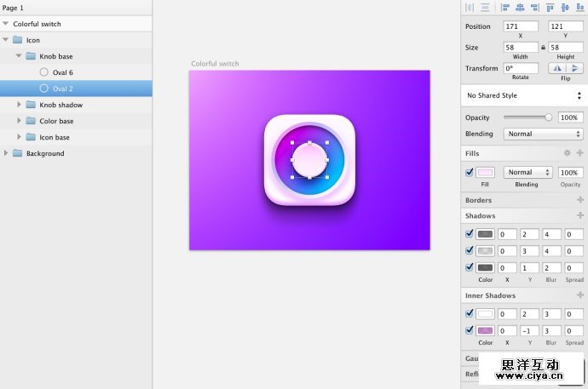Image resolution: width=588 pixels, height=389 pixels.
Task: Select the Oval 6 layer
Action: [62, 72]
